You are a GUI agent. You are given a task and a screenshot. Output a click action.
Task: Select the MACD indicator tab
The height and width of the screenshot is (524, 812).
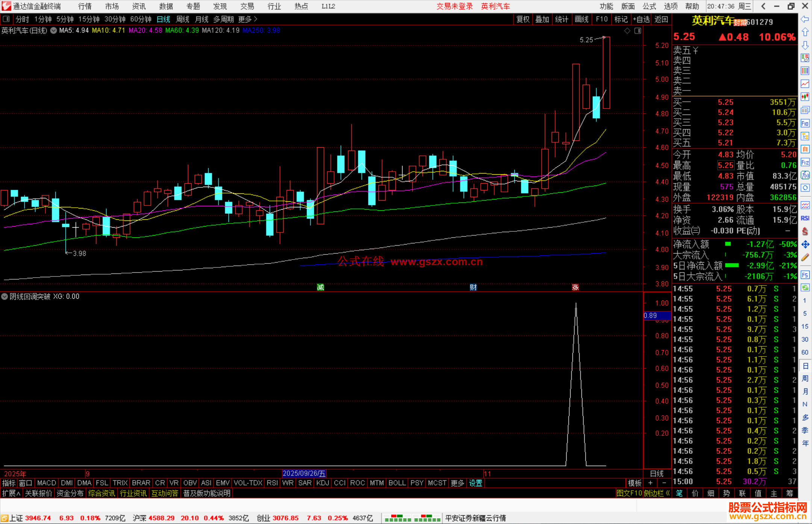pyautogui.click(x=47, y=483)
